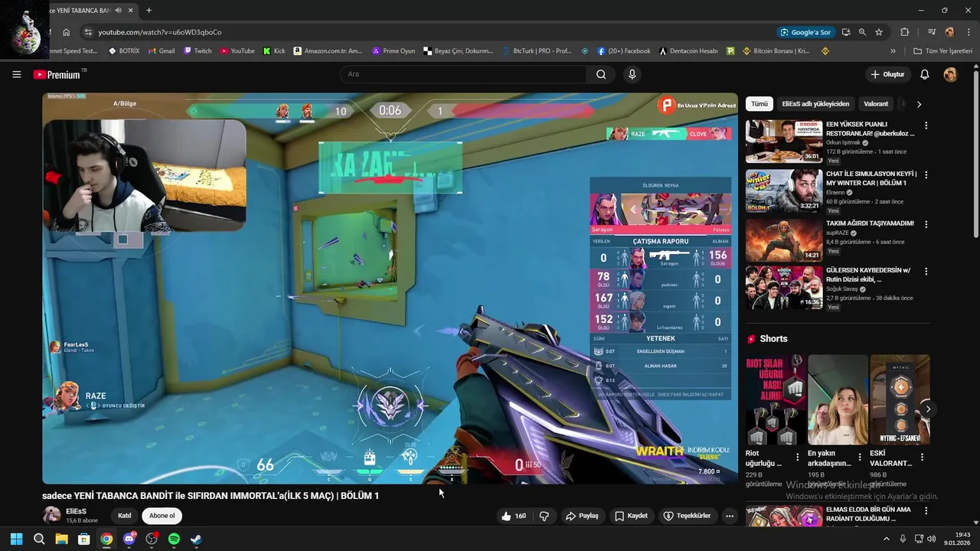980x551 pixels.
Task: Open the Gmail bookmark
Action: 162,51
